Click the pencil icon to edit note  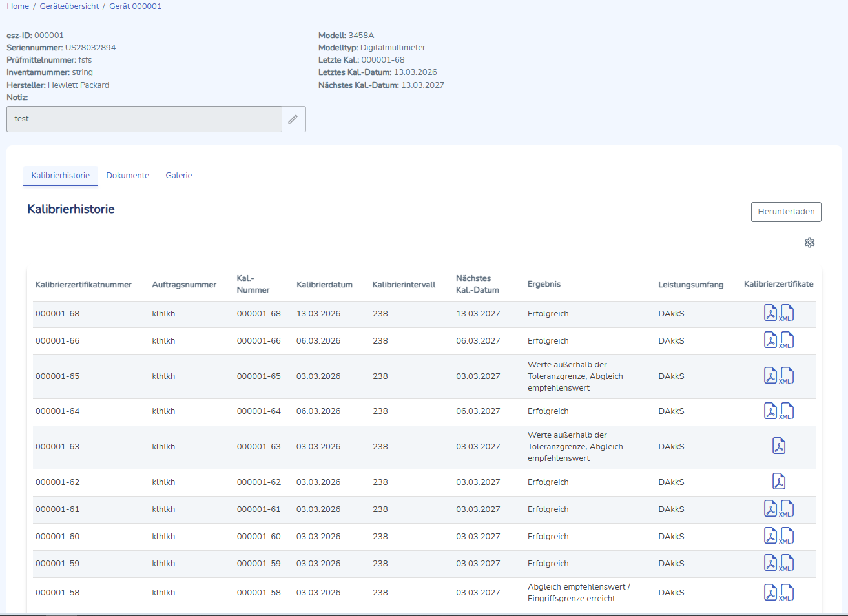point(293,119)
